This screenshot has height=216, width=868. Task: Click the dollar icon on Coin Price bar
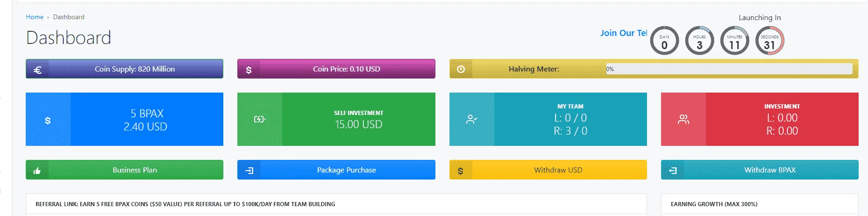pyautogui.click(x=249, y=70)
